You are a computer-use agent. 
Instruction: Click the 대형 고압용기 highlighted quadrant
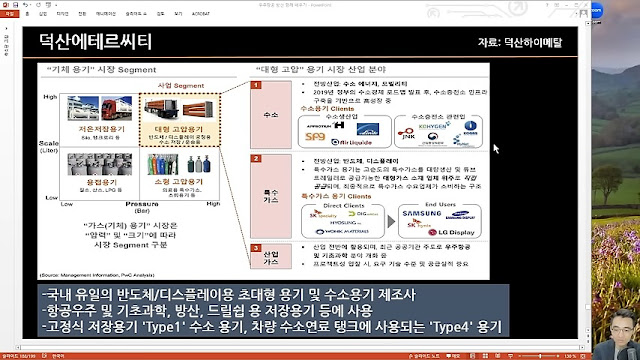pos(180,120)
